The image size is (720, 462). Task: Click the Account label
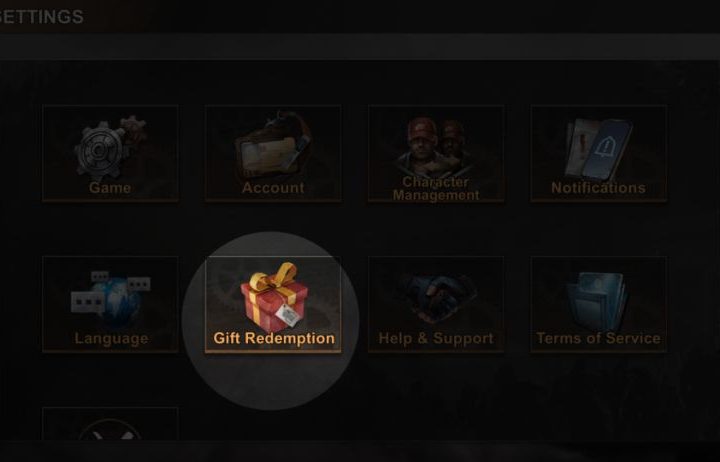click(273, 188)
